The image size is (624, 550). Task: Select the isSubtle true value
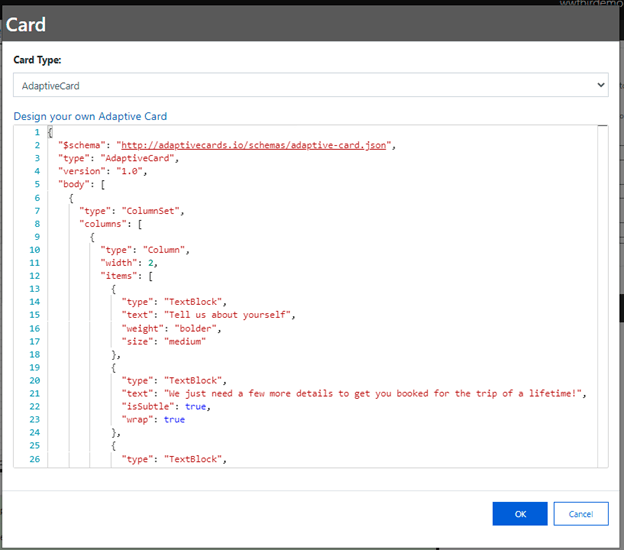pyautogui.click(x=195, y=406)
